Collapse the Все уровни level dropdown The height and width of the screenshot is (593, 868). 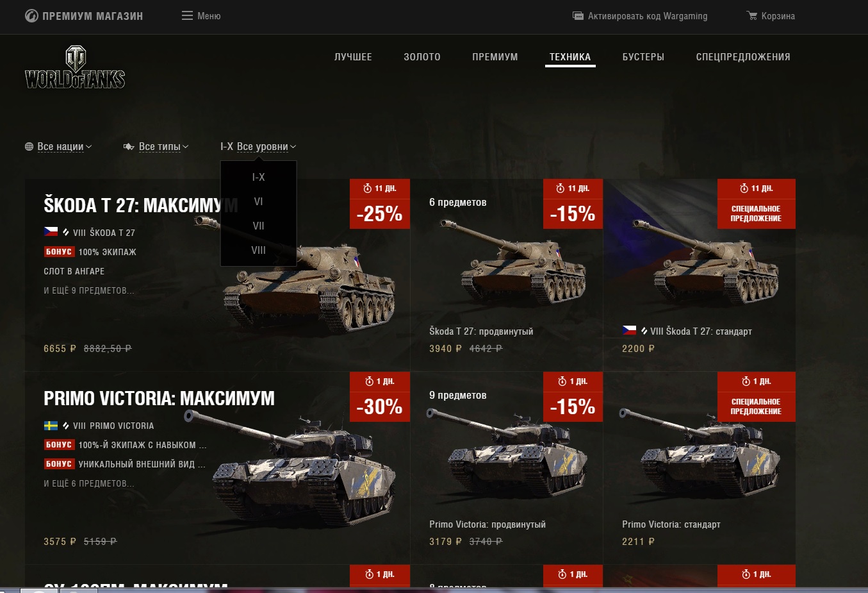(x=258, y=147)
